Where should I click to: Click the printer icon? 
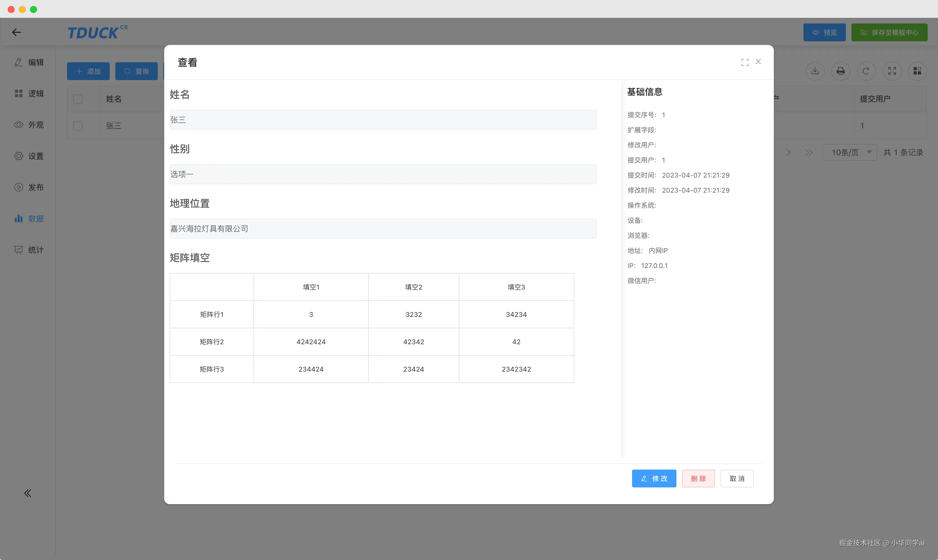point(841,71)
